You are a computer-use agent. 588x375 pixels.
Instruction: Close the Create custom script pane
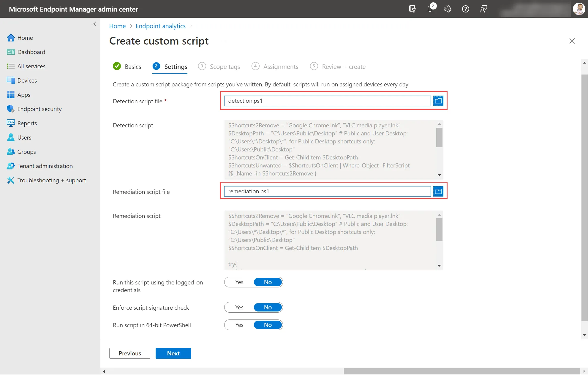(x=572, y=41)
